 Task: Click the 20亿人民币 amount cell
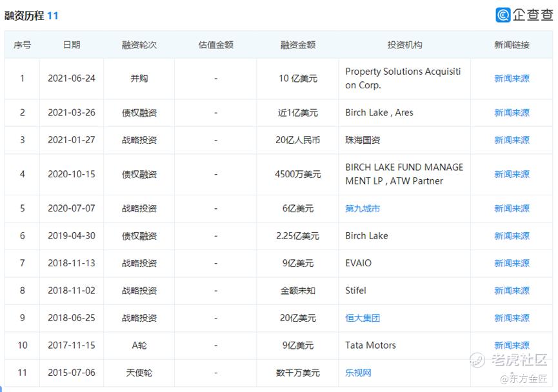pos(298,140)
